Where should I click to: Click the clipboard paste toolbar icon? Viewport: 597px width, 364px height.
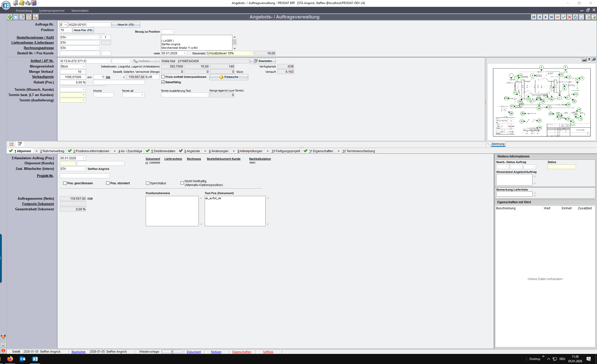[29, 17]
